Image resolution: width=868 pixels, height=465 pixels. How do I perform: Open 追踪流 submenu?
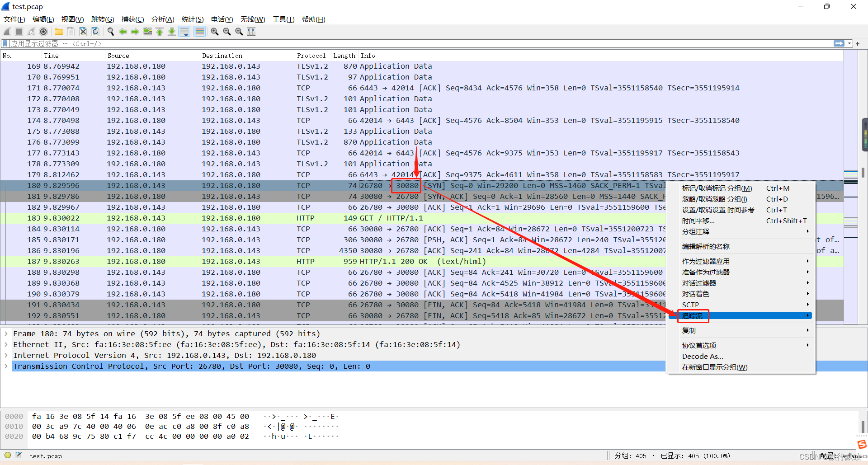coord(741,316)
